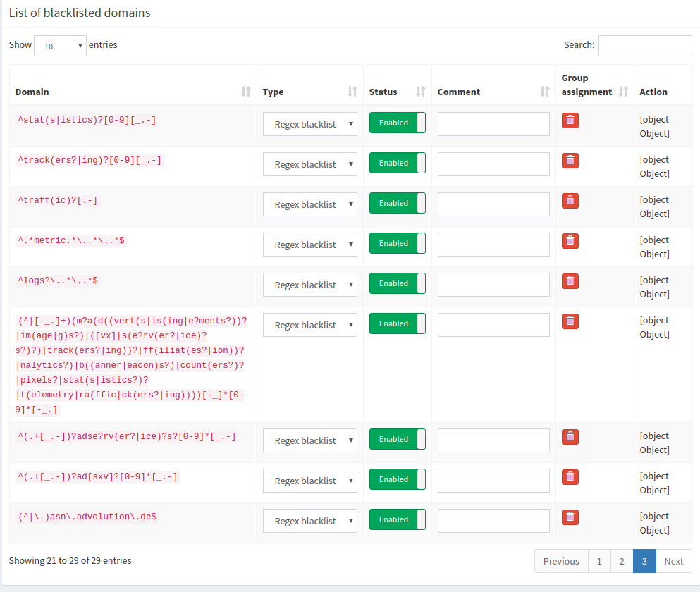Click the "List of blacklisted domains" heading

pos(80,13)
